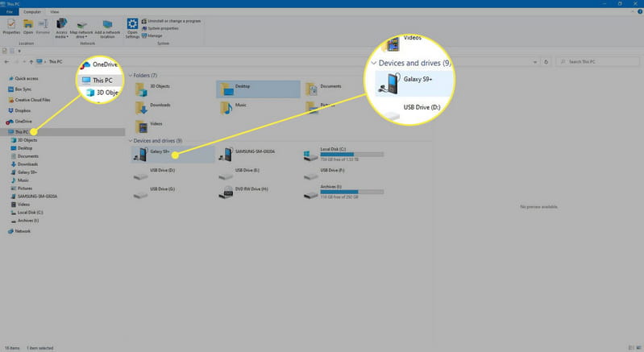
Task: Open the Explorer help icon
Action: (x=640, y=12)
